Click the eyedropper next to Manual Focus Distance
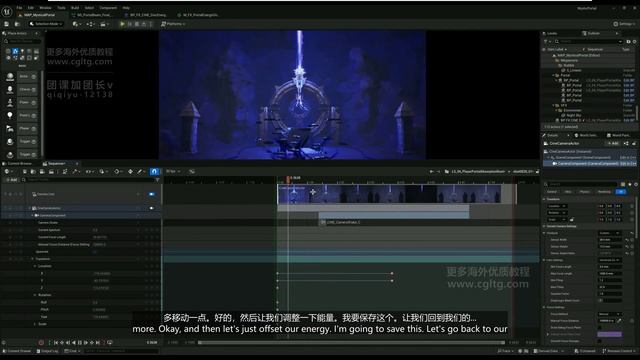The width and height of the screenshot is (640, 360). coord(619,321)
